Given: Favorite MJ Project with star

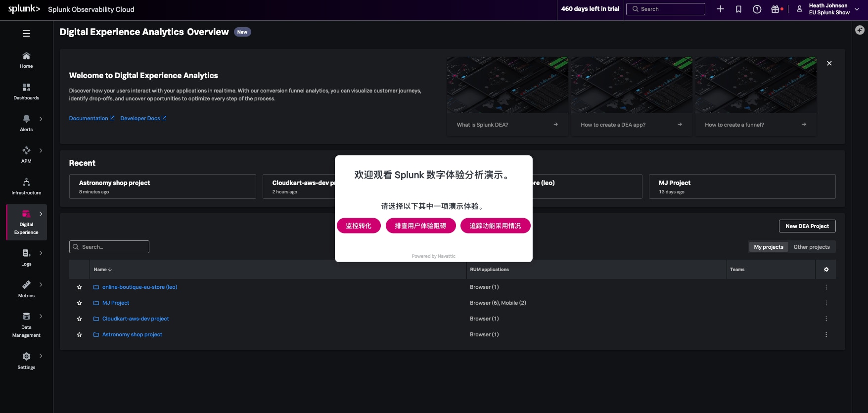Looking at the screenshot, I should click(79, 303).
